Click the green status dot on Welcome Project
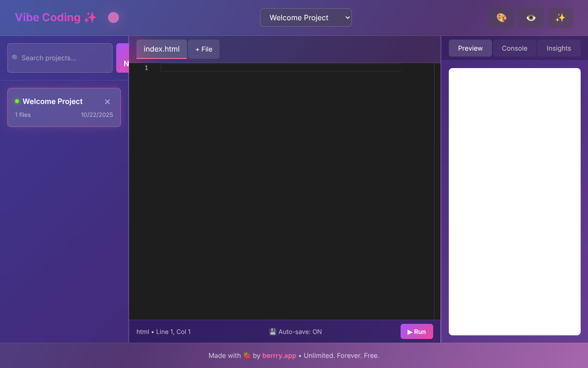This screenshot has width=588, height=368. click(17, 101)
